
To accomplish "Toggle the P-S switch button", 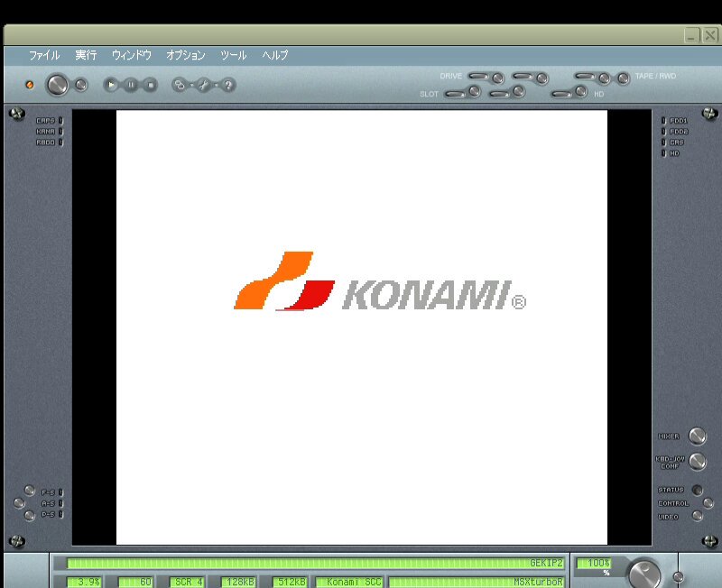I will pyautogui.click(x=30, y=515).
